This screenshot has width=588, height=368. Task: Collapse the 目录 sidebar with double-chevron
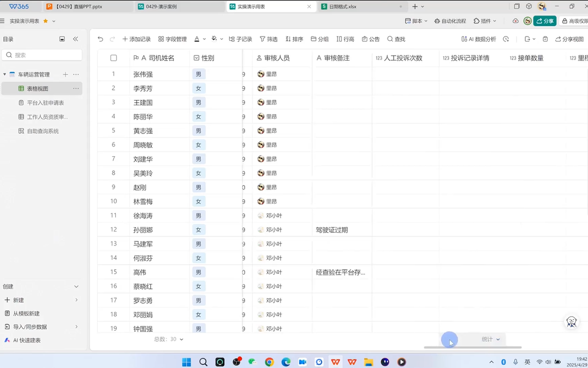tap(75, 39)
